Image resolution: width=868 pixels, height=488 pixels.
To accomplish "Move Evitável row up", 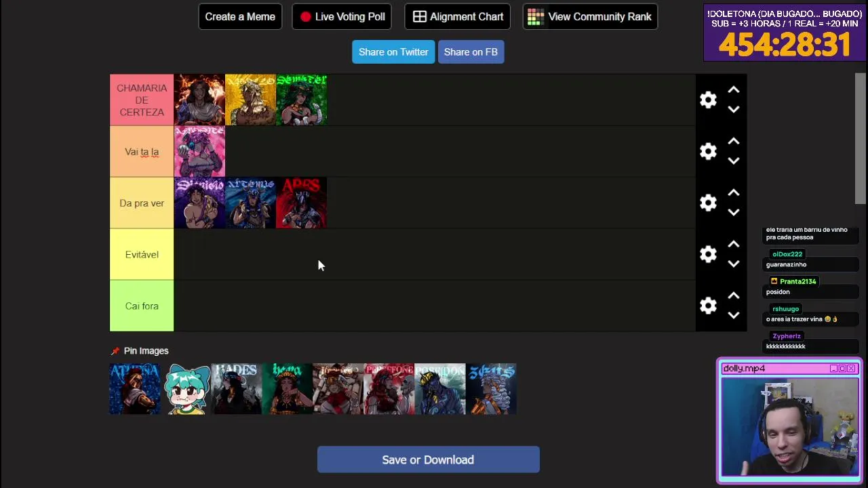I will coord(733,245).
